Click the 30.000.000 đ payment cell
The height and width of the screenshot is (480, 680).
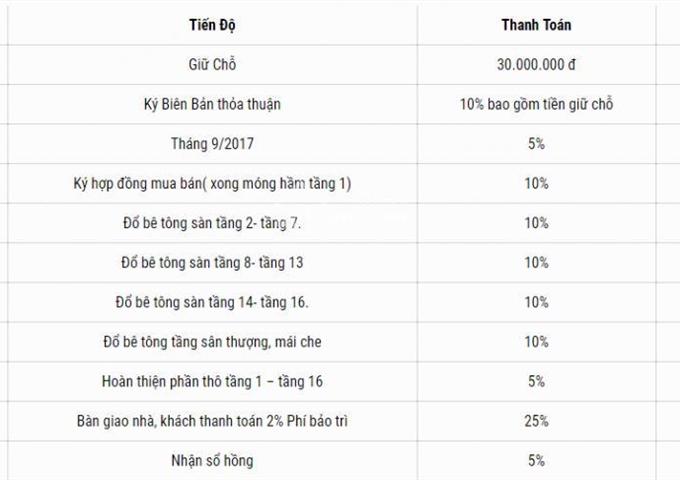(535, 65)
